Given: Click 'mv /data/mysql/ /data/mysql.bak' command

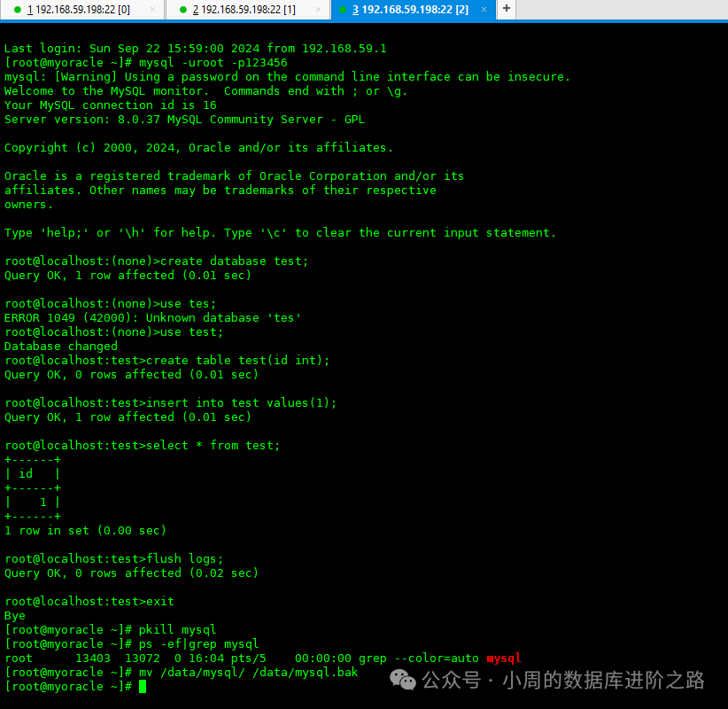Looking at the screenshot, I should point(248,673).
